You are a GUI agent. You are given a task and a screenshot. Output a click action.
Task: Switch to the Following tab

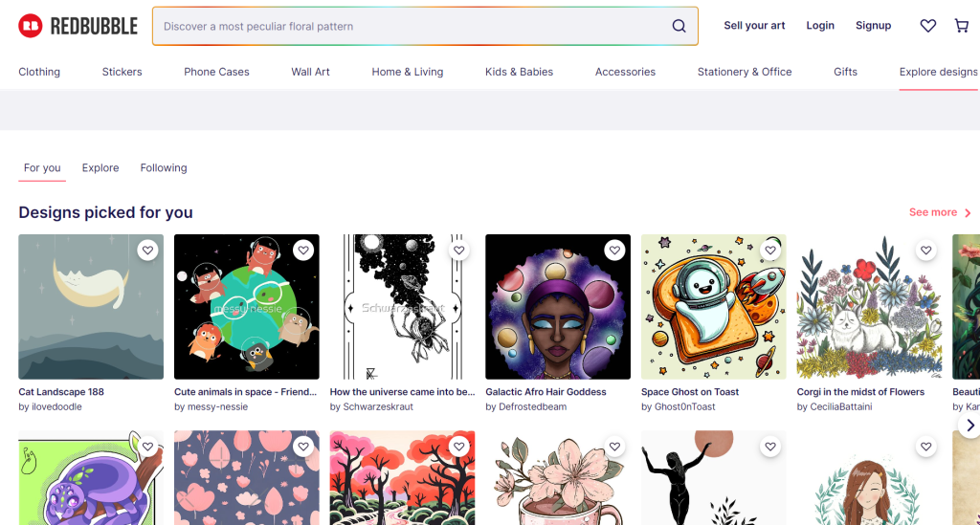point(164,168)
